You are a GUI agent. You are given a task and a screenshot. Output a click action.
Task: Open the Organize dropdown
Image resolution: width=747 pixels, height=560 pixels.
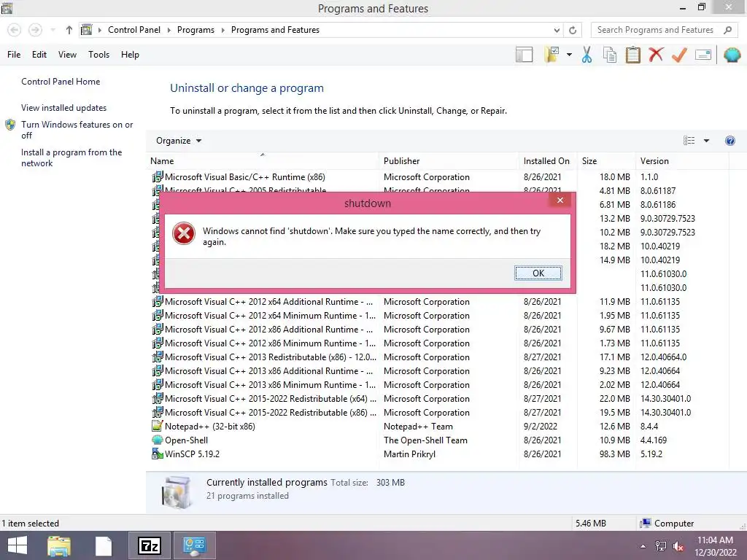pos(179,141)
